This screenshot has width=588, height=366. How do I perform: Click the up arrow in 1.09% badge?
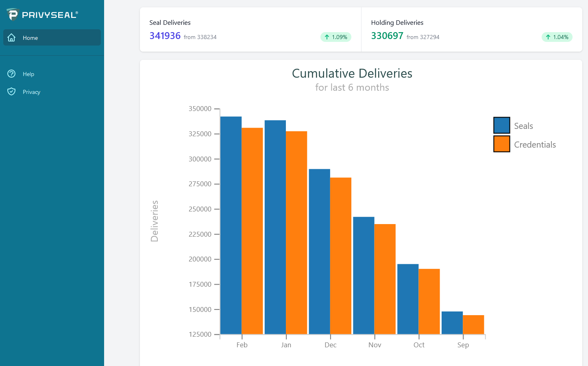coord(327,37)
